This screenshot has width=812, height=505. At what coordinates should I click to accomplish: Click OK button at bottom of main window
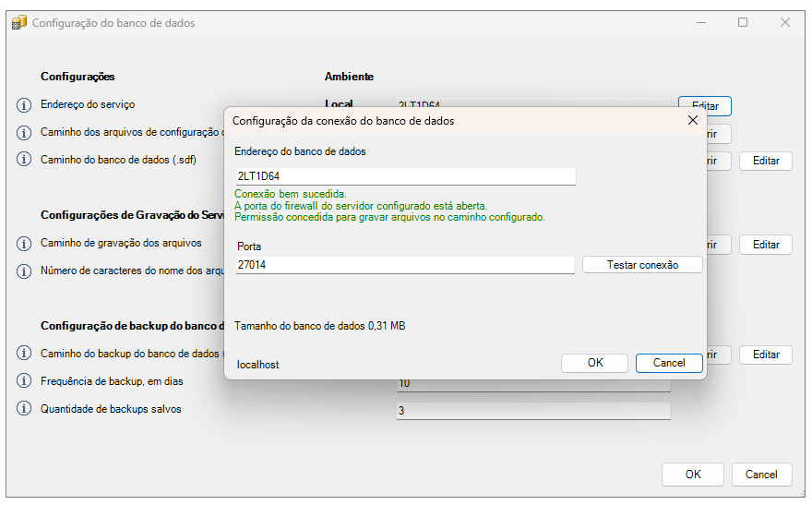coord(693,475)
